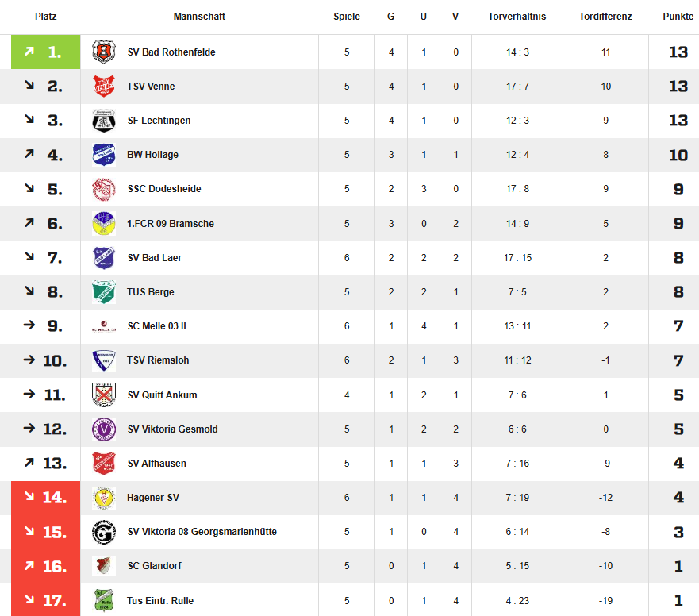The width and height of the screenshot is (699, 616).
Task: Open the SV Bad Laer team link
Action: [154, 258]
